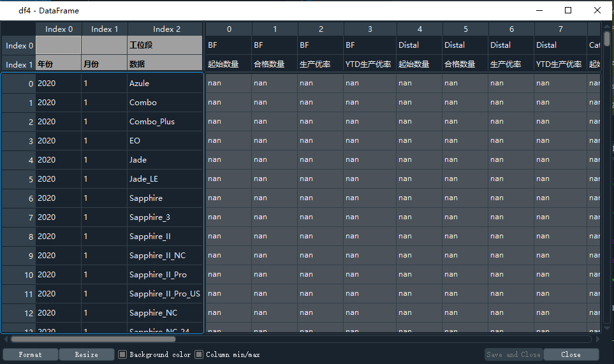Select column header 6
This screenshot has width=614, height=364.
511,29
